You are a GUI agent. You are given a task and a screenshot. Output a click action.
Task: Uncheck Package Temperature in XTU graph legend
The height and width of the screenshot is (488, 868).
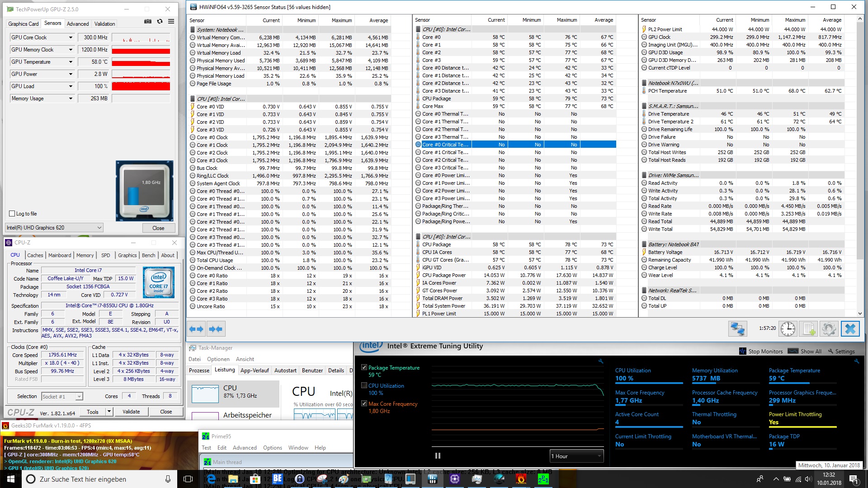364,367
